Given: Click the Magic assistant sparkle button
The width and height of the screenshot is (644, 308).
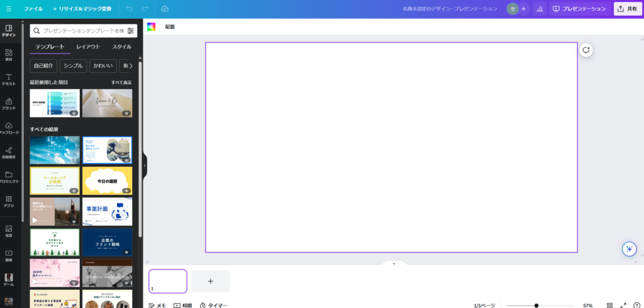Looking at the screenshot, I should [628, 249].
